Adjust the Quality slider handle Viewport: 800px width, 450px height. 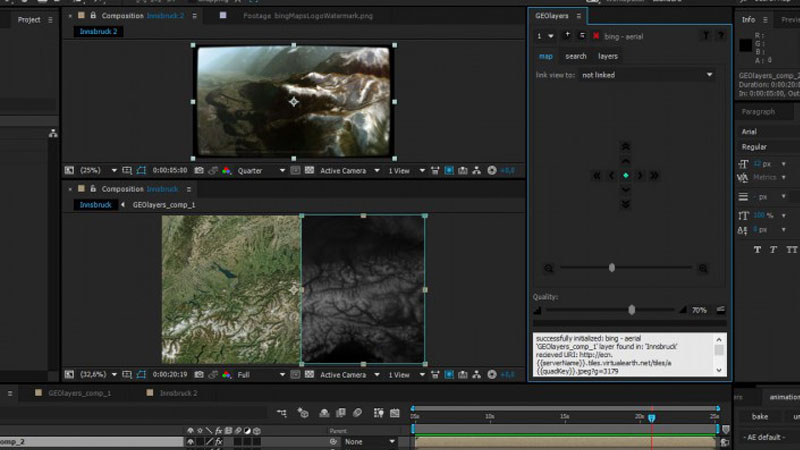(632, 310)
